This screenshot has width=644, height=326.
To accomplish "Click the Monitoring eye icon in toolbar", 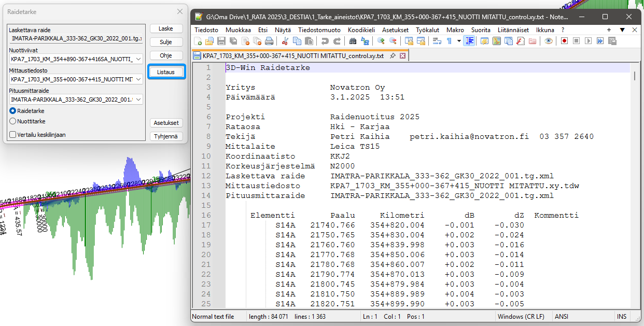I will pyautogui.click(x=549, y=41).
